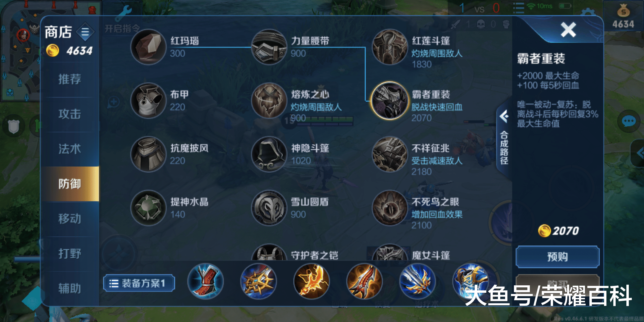Click the red boots icon in equipment plan
The image size is (644, 322).
(205, 281)
